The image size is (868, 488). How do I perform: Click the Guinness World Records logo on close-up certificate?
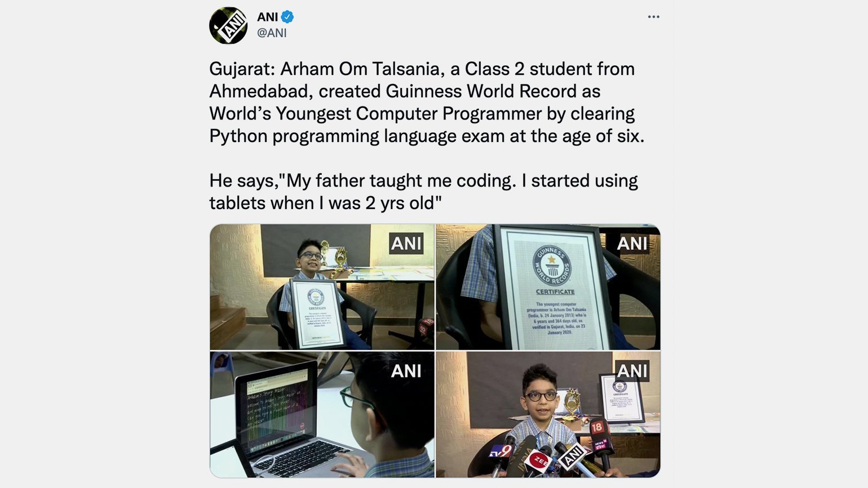click(552, 265)
